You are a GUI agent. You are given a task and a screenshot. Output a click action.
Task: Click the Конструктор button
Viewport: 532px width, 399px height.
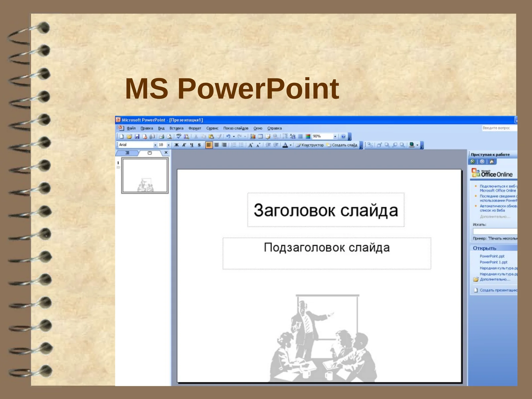coord(310,145)
